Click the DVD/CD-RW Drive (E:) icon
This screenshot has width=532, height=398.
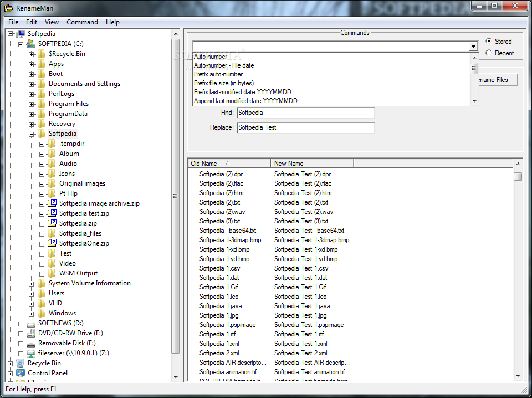[x=31, y=333]
